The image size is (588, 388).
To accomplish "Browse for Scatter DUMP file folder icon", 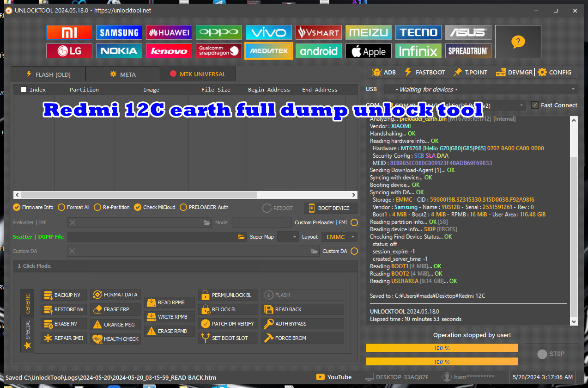I will pos(242,237).
